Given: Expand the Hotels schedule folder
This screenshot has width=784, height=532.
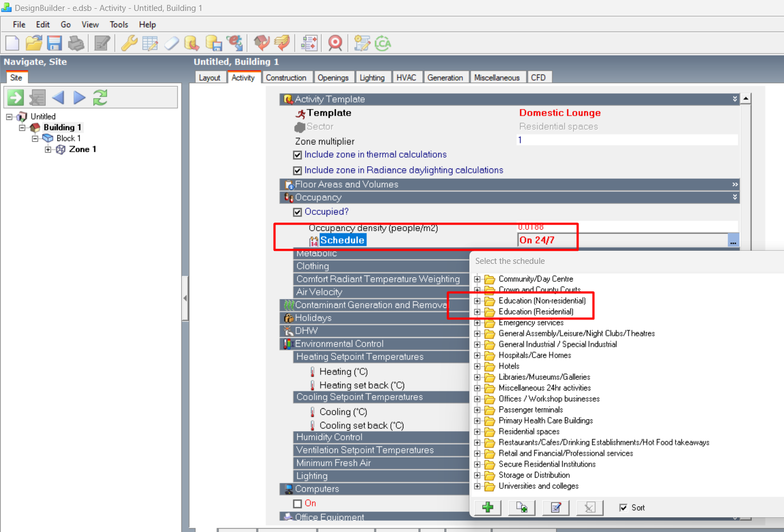Looking at the screenshot, I should pyautogui.click(x=477, y=366).
